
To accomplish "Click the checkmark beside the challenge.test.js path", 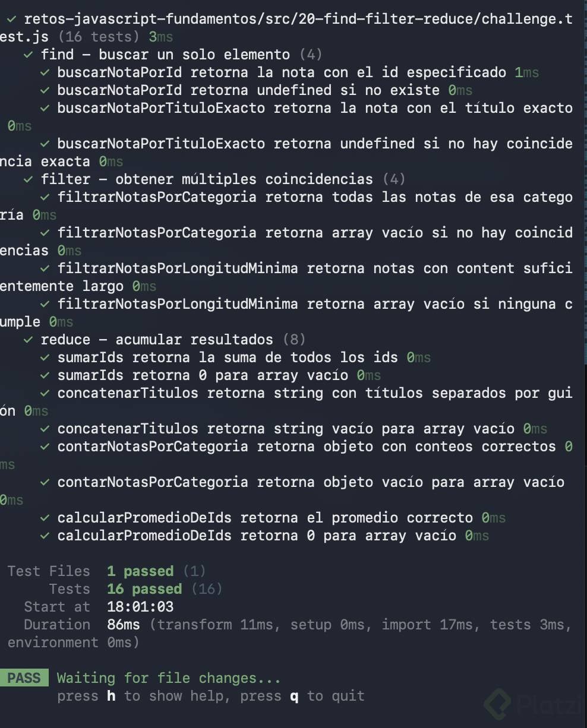I will [11, 20].
